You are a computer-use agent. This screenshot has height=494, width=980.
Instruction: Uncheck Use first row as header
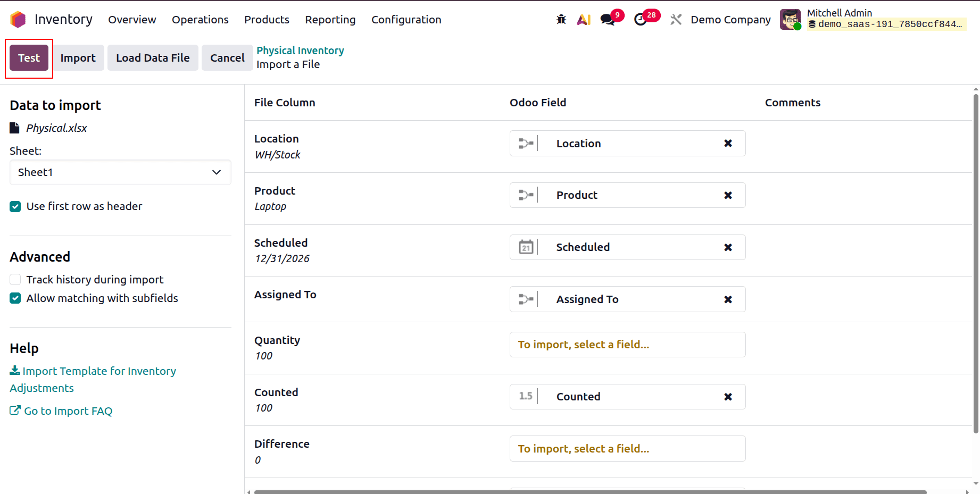[15, 206]
